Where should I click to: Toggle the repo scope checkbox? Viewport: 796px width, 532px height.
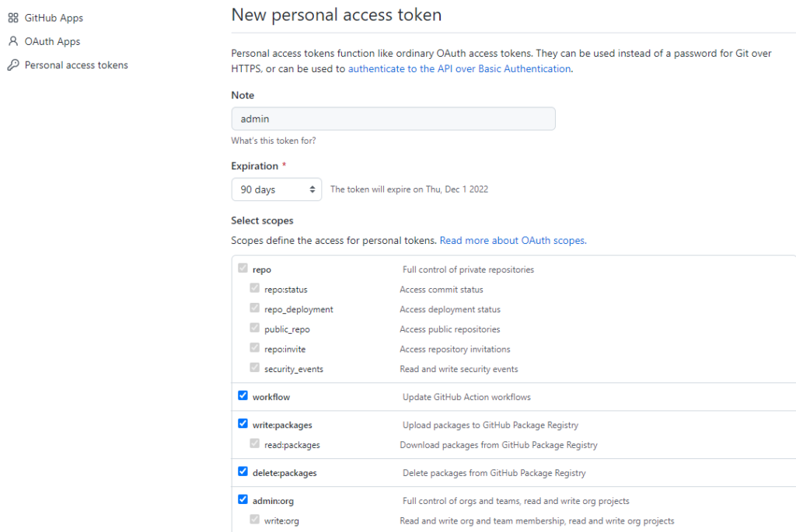pyautogui.click(x=243, y=269)
